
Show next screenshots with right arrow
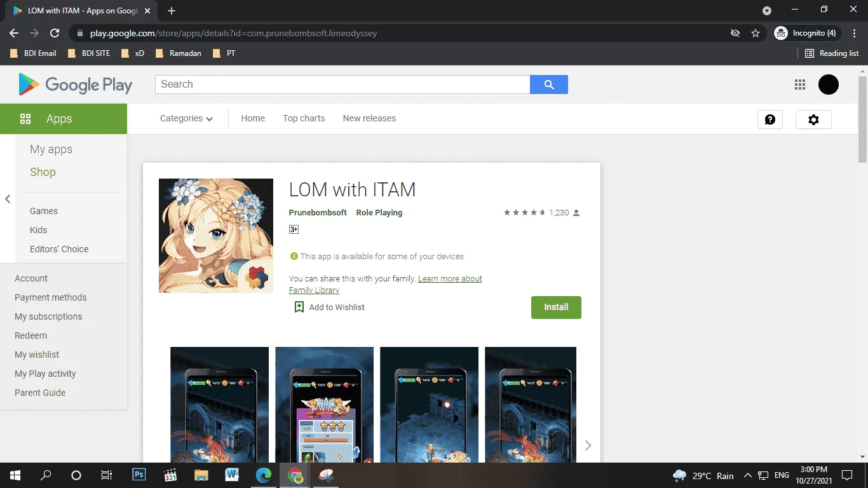tap(588, 445)
